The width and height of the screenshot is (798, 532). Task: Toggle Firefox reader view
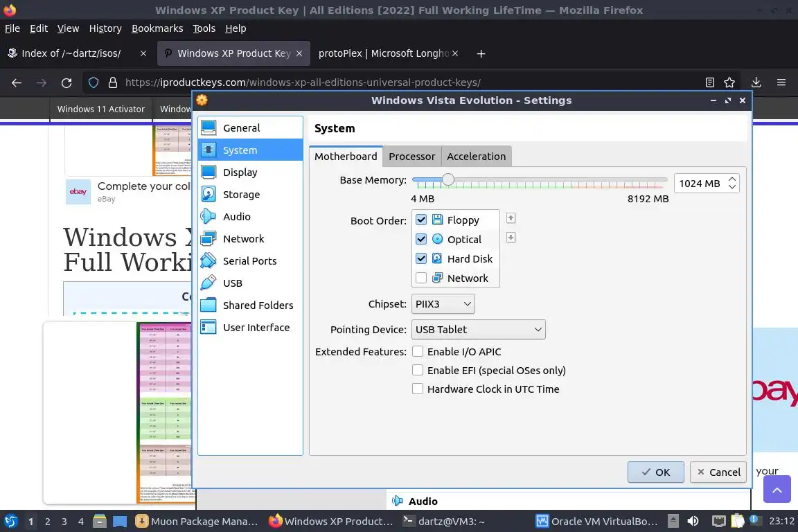pyautogui.click(x=710, y=82)
